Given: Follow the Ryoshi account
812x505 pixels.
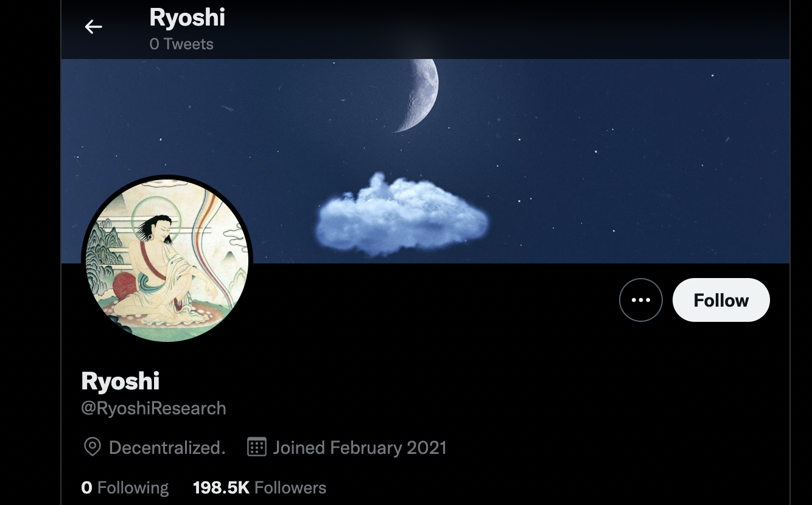Looking at the screenshot, I should click(721, 300).
